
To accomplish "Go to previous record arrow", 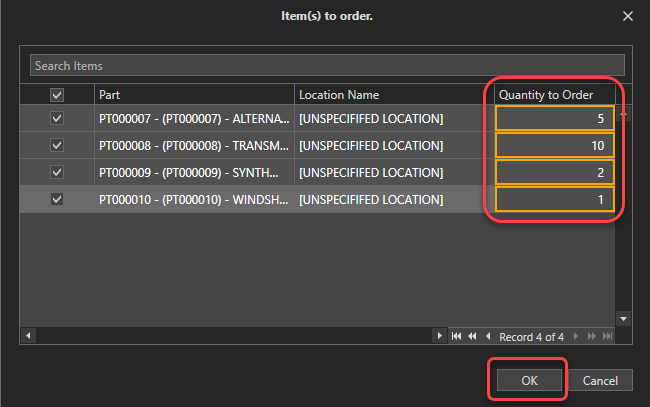I will pos(487,336).
